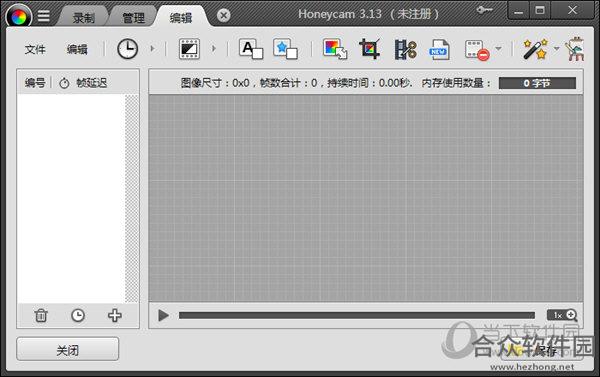This screenshot has width=600, height=377.
Task: Switch to the 录制 tab
Action: 83,18
